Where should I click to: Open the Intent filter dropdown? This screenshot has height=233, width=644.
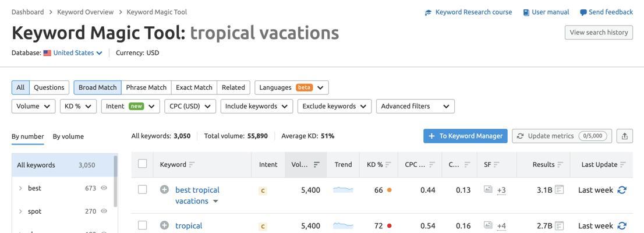(130, 106)
